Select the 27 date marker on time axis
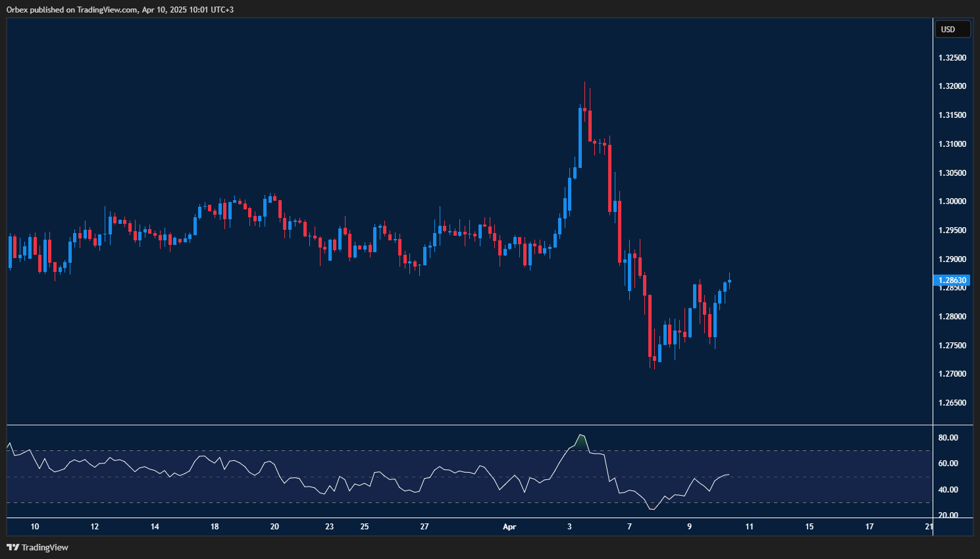The image size is (980, 559). pos(425,527)
